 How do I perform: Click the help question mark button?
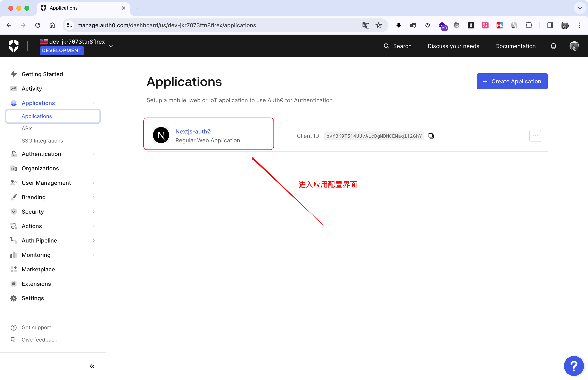click(x=574, y=366)
